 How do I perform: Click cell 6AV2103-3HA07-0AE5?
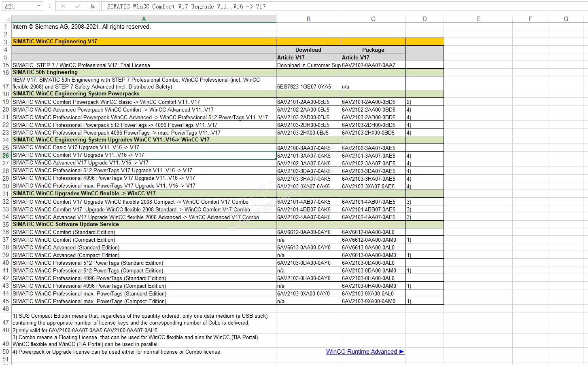click(373, 179)
